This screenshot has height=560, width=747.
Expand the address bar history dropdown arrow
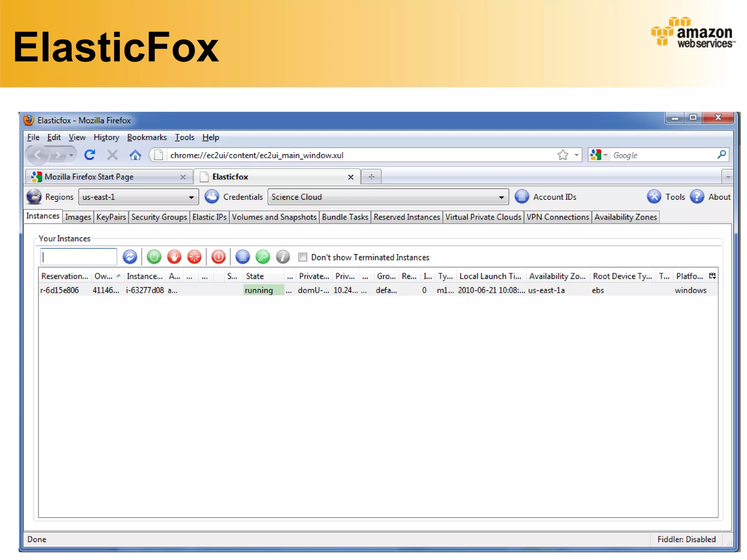click(576, 155)
